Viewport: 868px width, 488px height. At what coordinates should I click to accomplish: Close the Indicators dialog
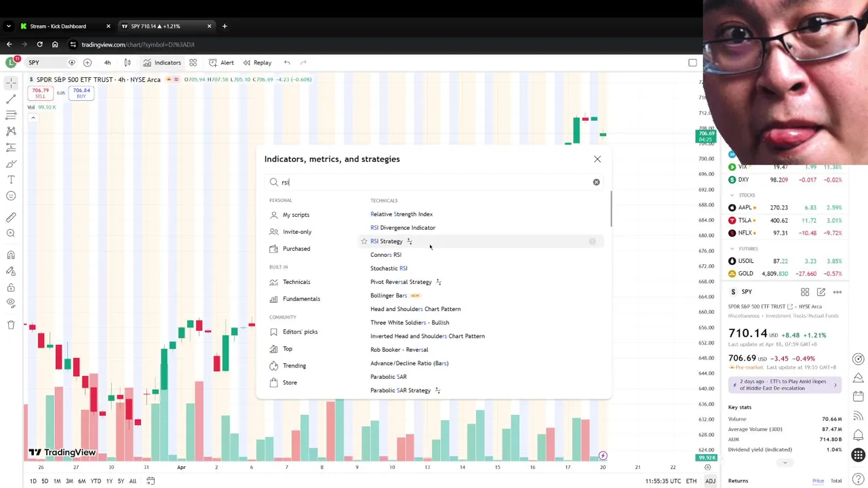tap(597, 159)
